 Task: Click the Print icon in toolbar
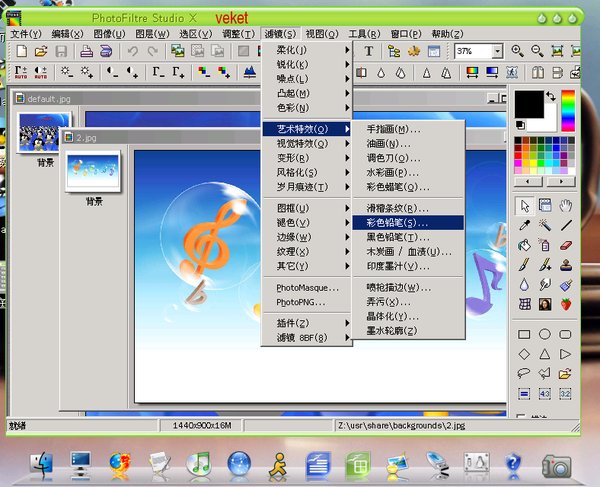coord(87,51)
